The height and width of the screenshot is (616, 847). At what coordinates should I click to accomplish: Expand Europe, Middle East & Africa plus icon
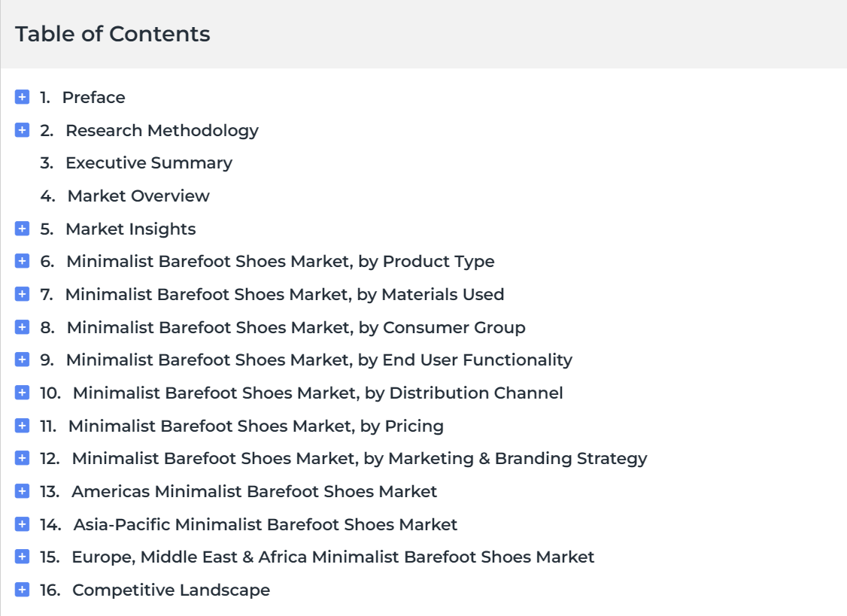point(22,557)
